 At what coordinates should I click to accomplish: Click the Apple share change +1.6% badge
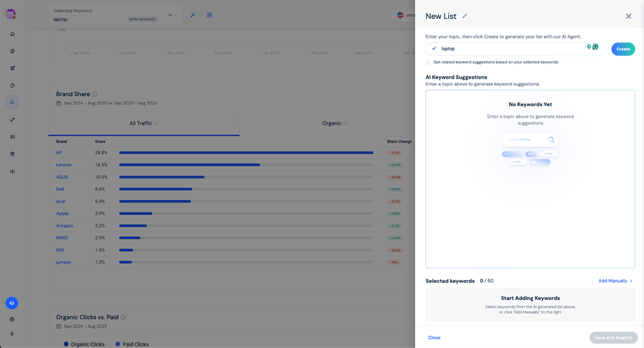tap(395, 214)
